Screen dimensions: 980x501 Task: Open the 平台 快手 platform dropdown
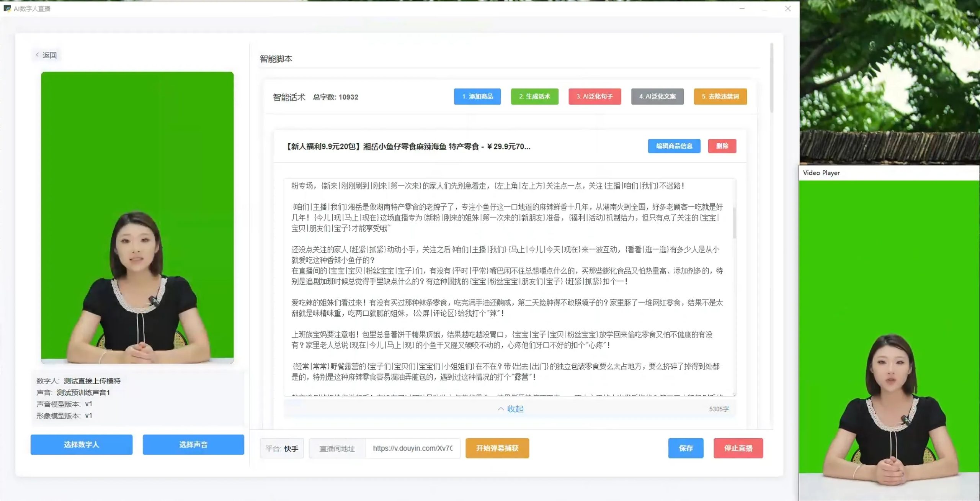pyautogui.click(x=282, y=448)
